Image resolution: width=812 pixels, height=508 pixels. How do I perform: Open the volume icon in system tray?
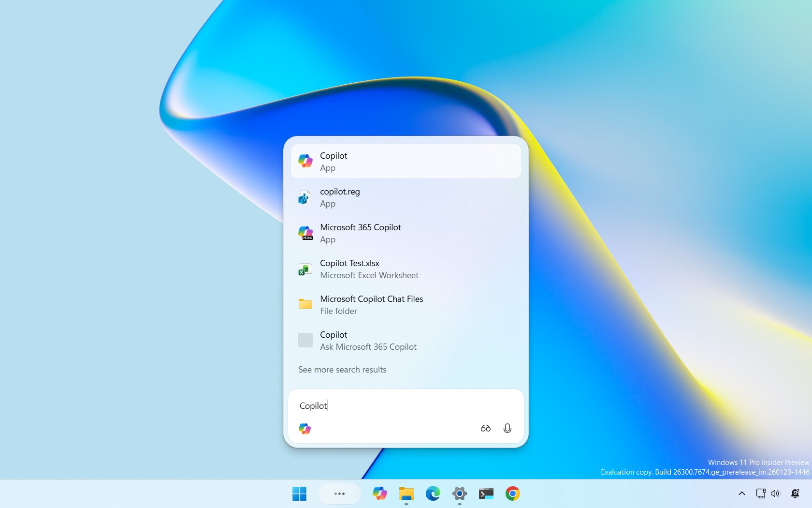click(775, 493)
